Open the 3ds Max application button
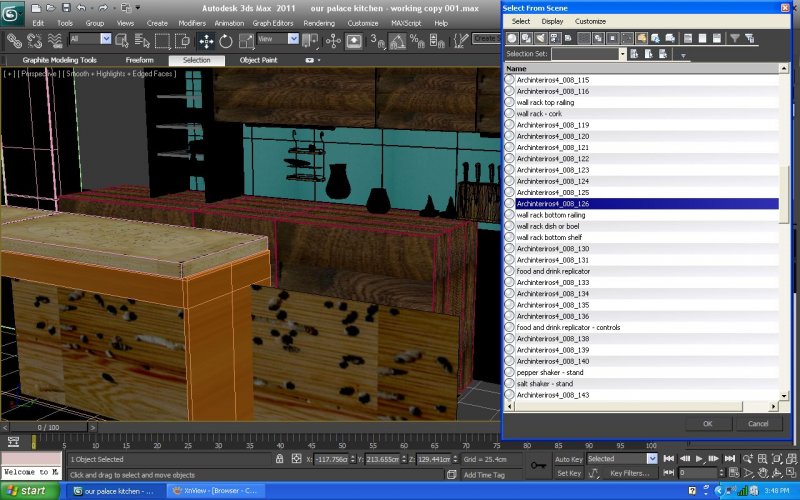 (13, 12)
